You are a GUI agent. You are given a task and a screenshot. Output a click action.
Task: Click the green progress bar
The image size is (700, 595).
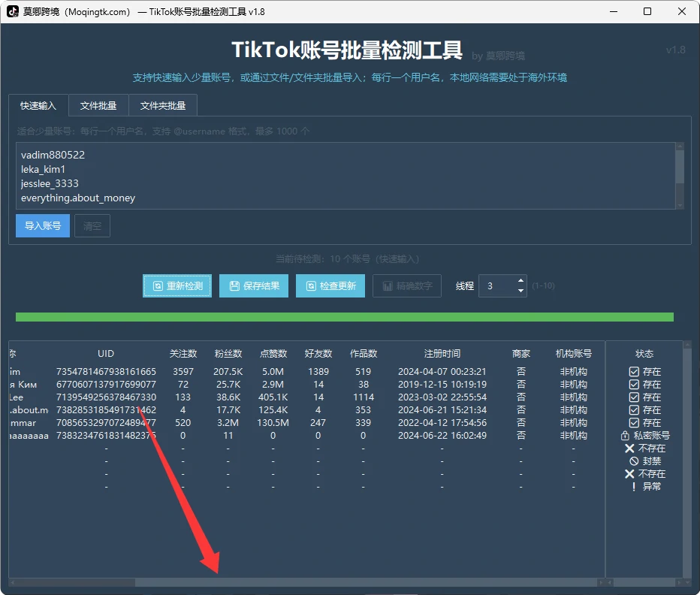345,317
